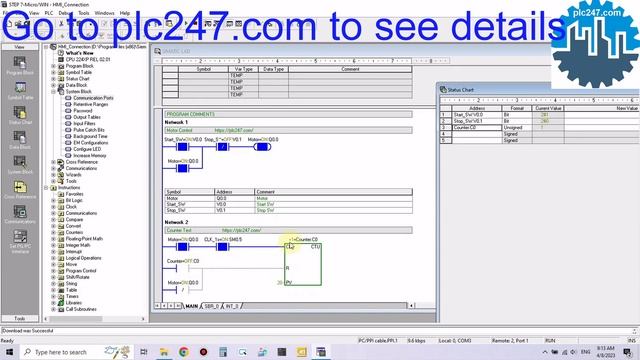Click the plc247.com link in Network 2 comment
This screenshot has height=360, width=640.
tap(241, 230)
